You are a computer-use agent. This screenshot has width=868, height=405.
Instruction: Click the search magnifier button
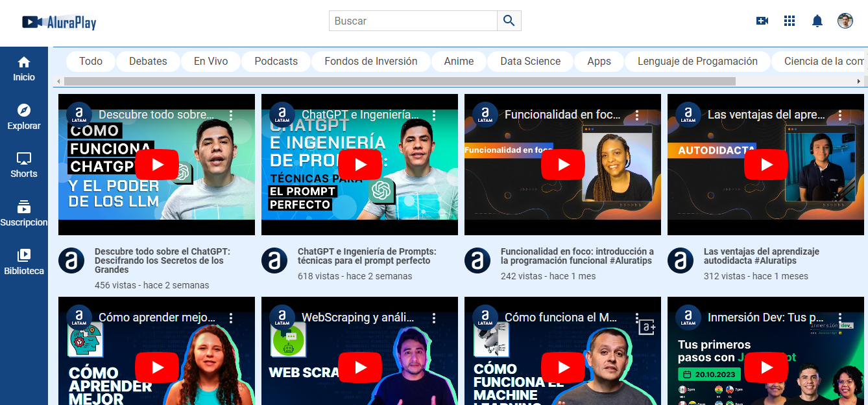click(x=509, y=21)
